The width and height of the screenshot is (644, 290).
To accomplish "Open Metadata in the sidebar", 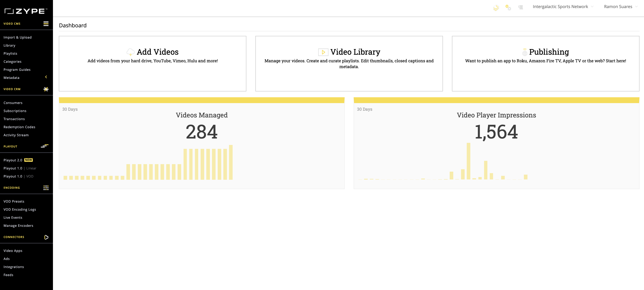I will [11, 78].
